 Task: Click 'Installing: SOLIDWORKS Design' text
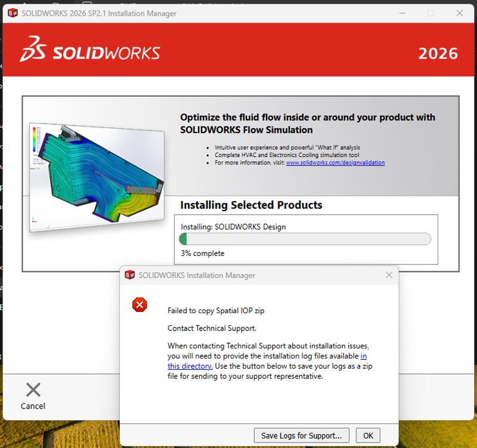[x=233, y=227]
